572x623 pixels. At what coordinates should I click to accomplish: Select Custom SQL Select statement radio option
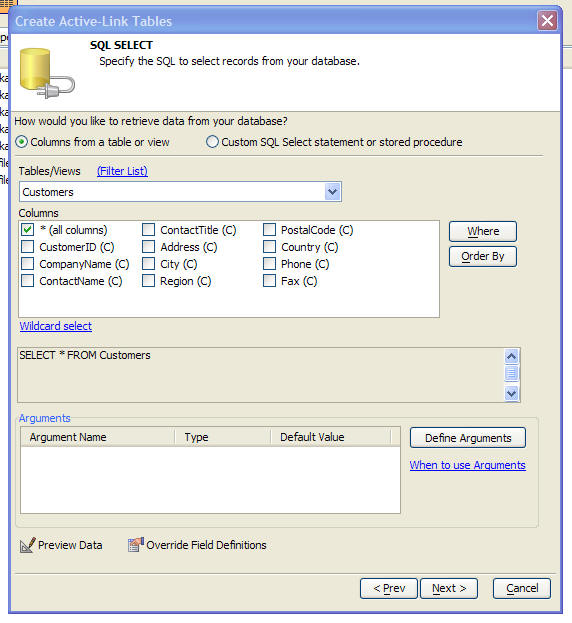212,142
